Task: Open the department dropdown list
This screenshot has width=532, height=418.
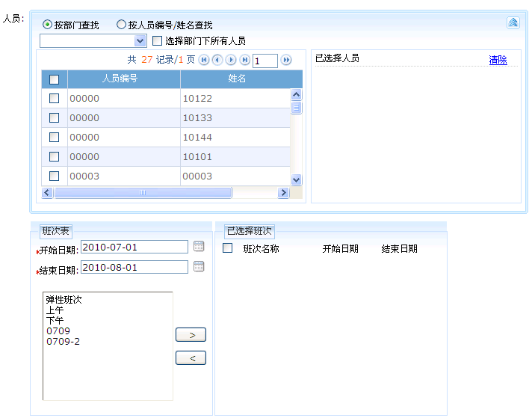Action: 140,41
